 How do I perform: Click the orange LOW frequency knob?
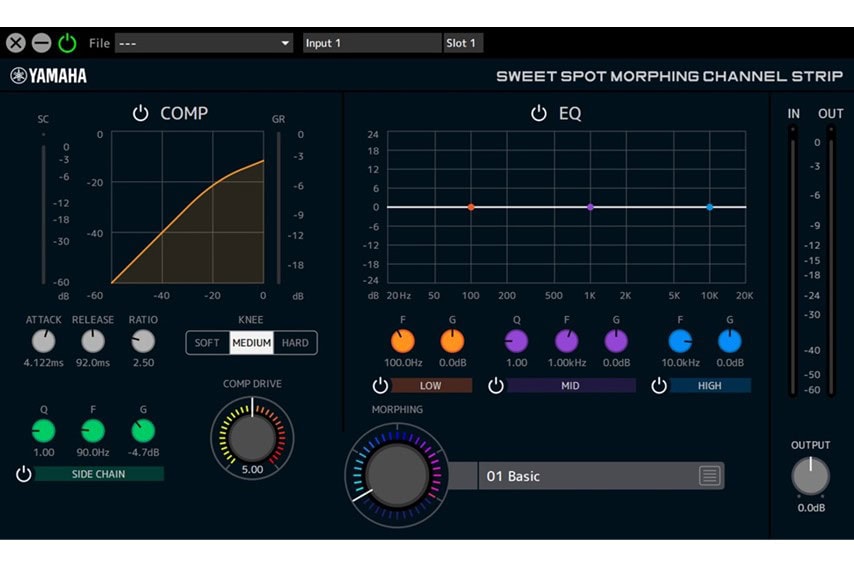pyautogui.click(x=402, y=342)
